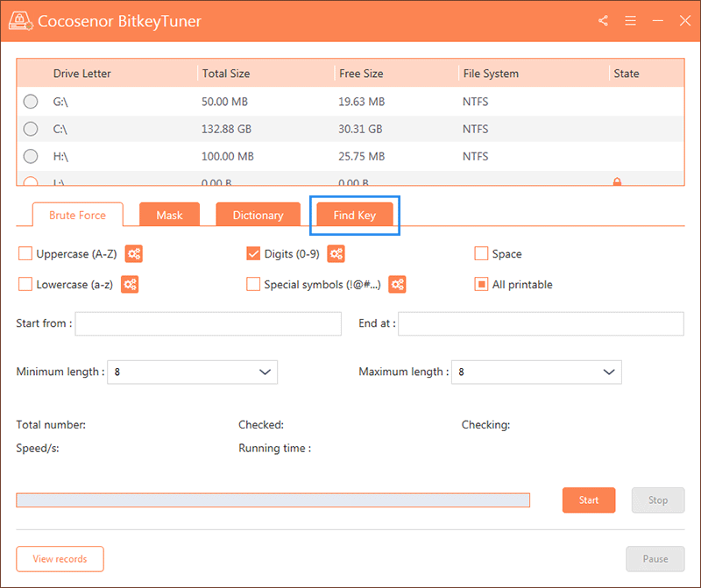The image size is (701, 588).
Task: Click the State column header
Action: [627, 74]
